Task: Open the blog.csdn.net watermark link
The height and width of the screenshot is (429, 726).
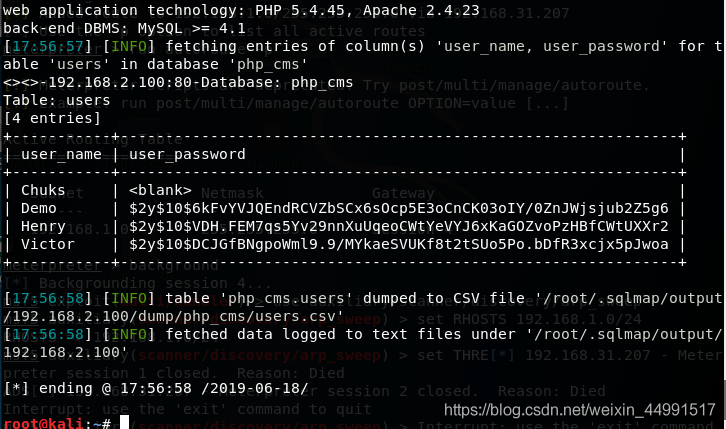Action: tap(580, 410)
